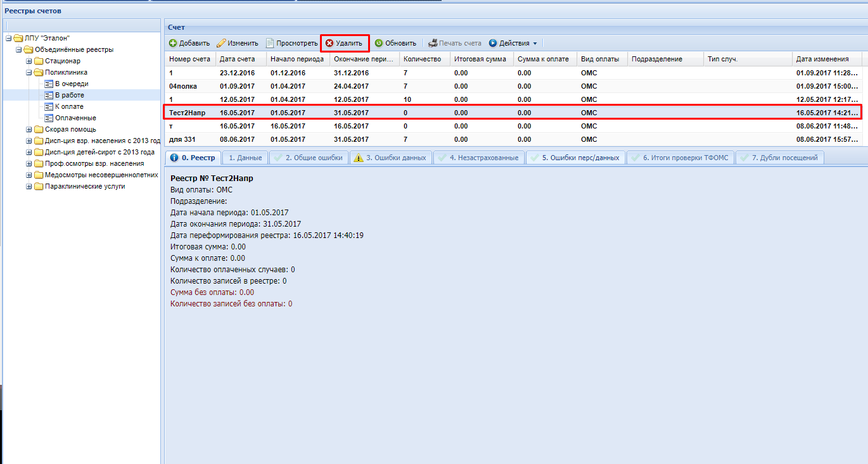Select the row with account 04полка
The image size is (868, 464).
(513, 86)
